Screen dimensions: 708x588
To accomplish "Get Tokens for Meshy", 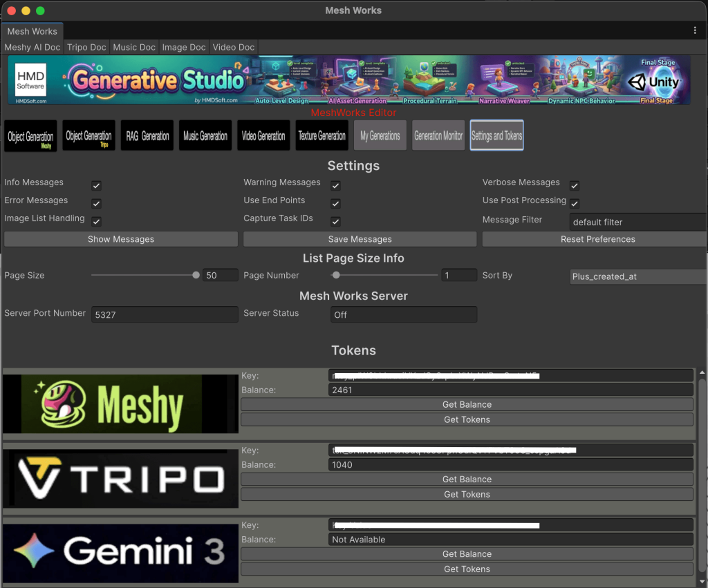I will [467, 419].
